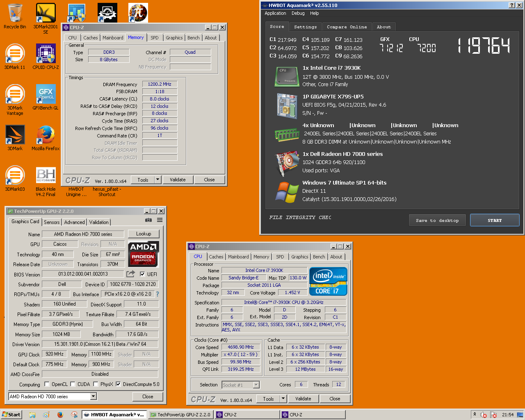Open the Advanced tab in GPU-Z

74,222
